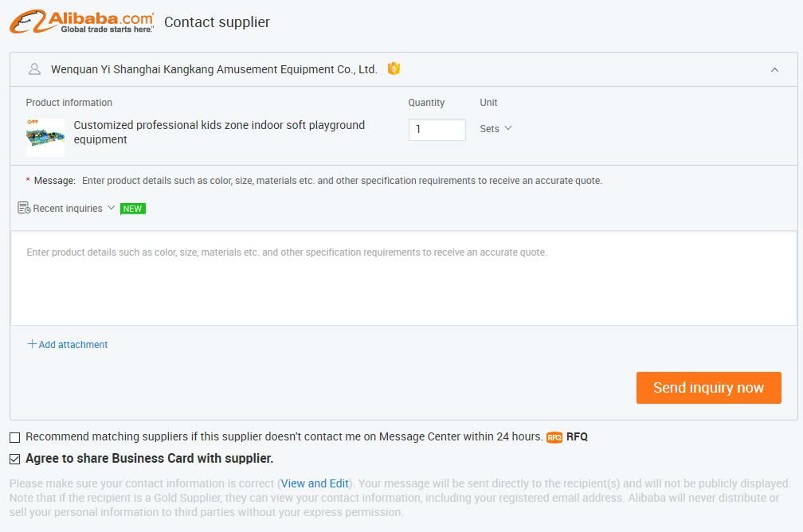This screenshot has width=803, height=532.
Task: Collapse the supplier panel with the chevron
Action: pyautogui.click(x=774, y=69)
